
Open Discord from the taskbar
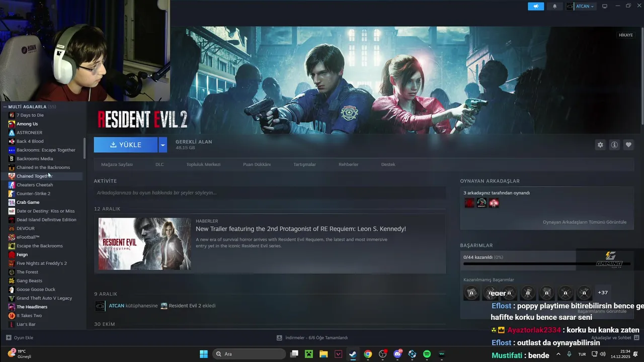coord(397,354)
